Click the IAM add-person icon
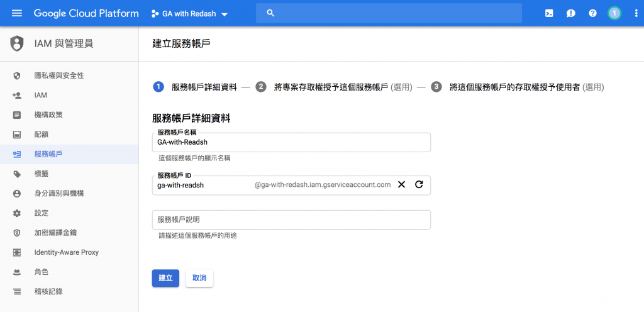The height and width of the screenshot is (312, 644). [17, 95]
